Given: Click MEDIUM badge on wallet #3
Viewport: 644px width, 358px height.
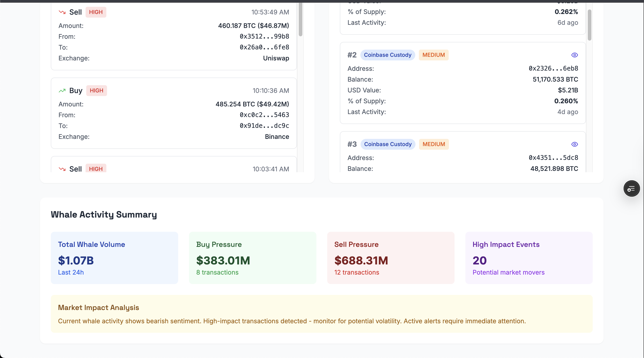Looking at the screenshot, I should pyautogui.click(x=434, y=144).
